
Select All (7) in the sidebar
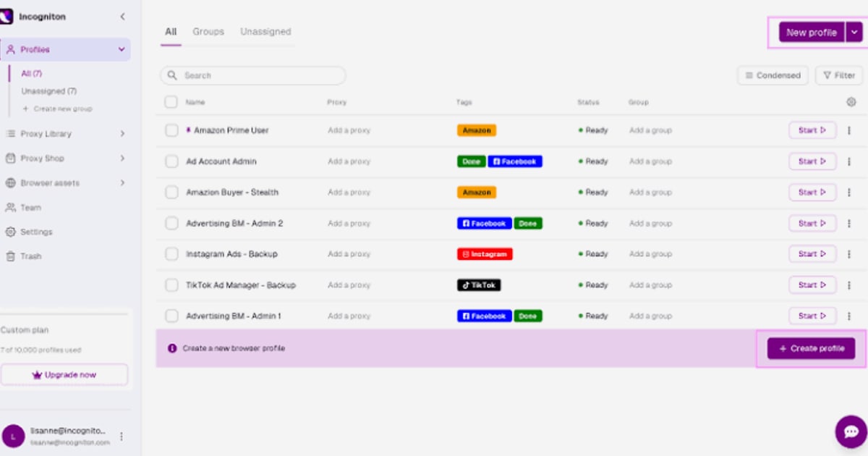pyautogui.click(x=32, y=74)
